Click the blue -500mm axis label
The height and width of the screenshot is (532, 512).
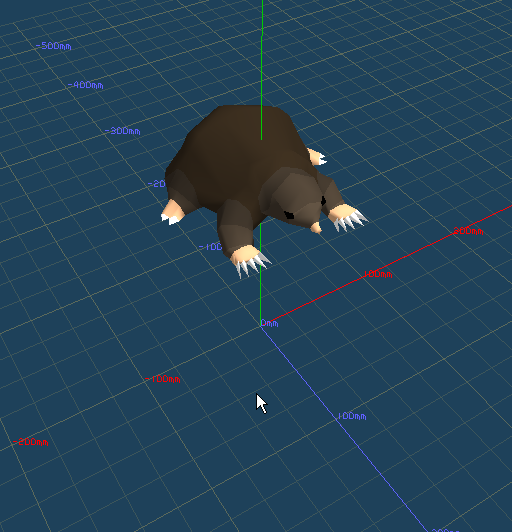(x=53, y=46)
